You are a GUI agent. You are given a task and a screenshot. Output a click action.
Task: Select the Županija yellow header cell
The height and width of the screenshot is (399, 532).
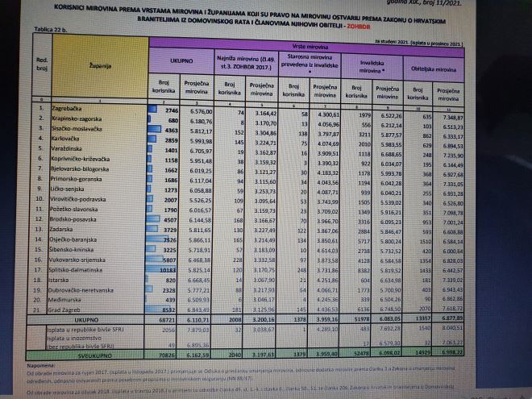pyautogui.click(x=101, y=66)
